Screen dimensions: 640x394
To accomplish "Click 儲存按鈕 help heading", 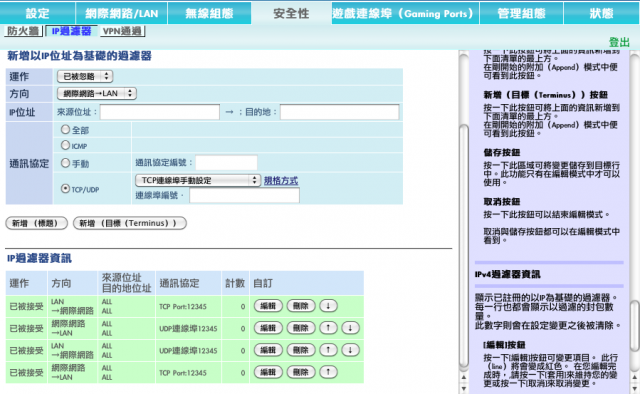I will click(x=502, y=152).
